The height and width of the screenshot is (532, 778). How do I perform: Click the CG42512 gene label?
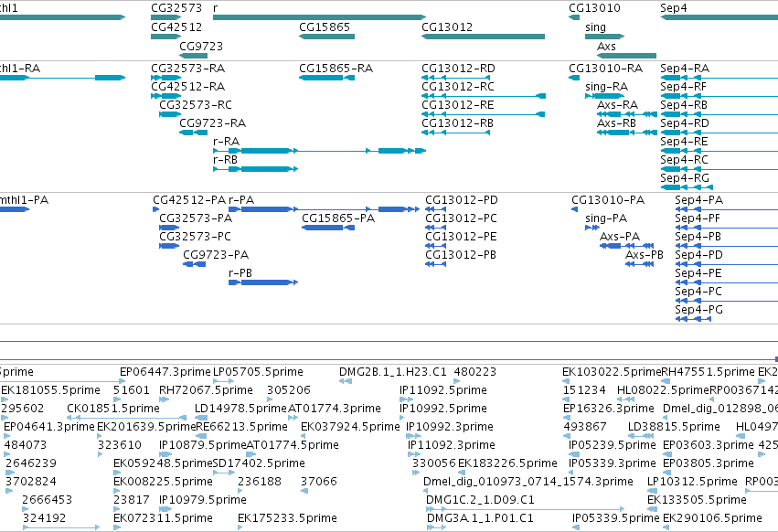pos(176,27)
